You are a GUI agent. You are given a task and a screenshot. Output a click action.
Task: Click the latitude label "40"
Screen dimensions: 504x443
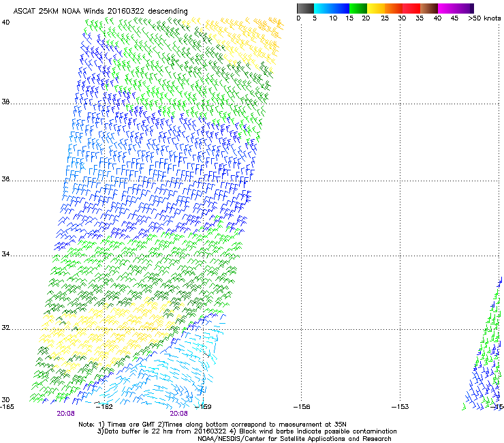pyautogui.click(x=5, y=22)
